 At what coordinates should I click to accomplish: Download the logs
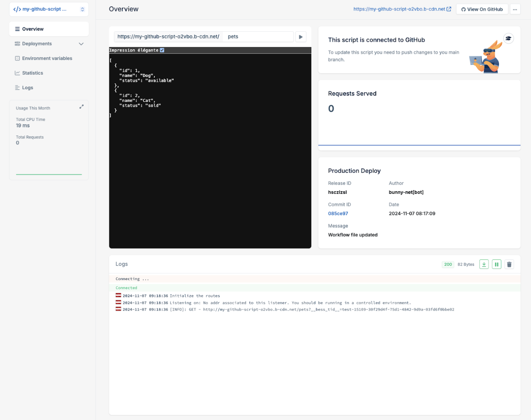(484, 264)
